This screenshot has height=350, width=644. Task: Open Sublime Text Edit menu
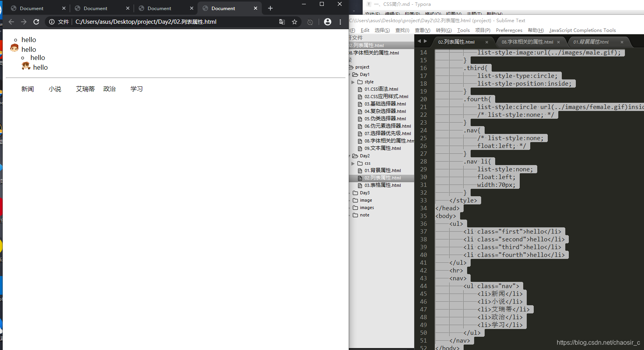[x=365, y=30]
